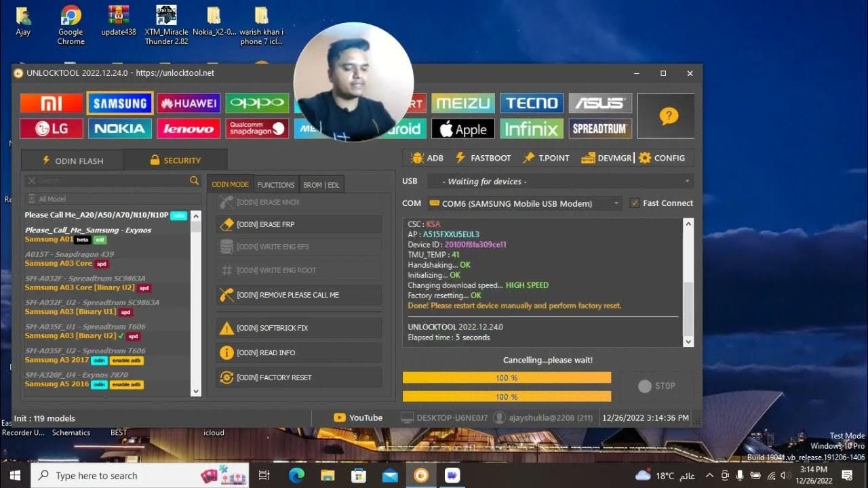The height and width of the screenshot is (488, 868).
Task: Click the STOP button
Action: (656, 386)
